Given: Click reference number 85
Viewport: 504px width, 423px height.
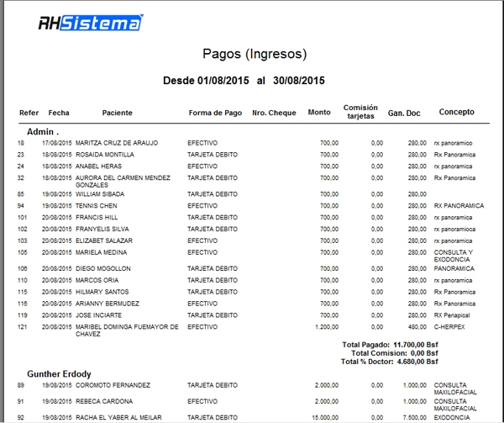Looking at the screenshot, I should coord(21,194).
